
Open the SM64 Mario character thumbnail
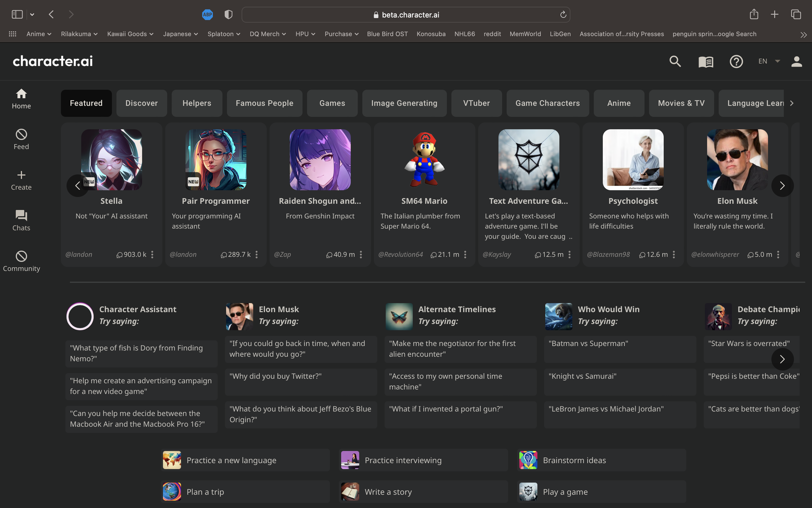coord(424,159)
